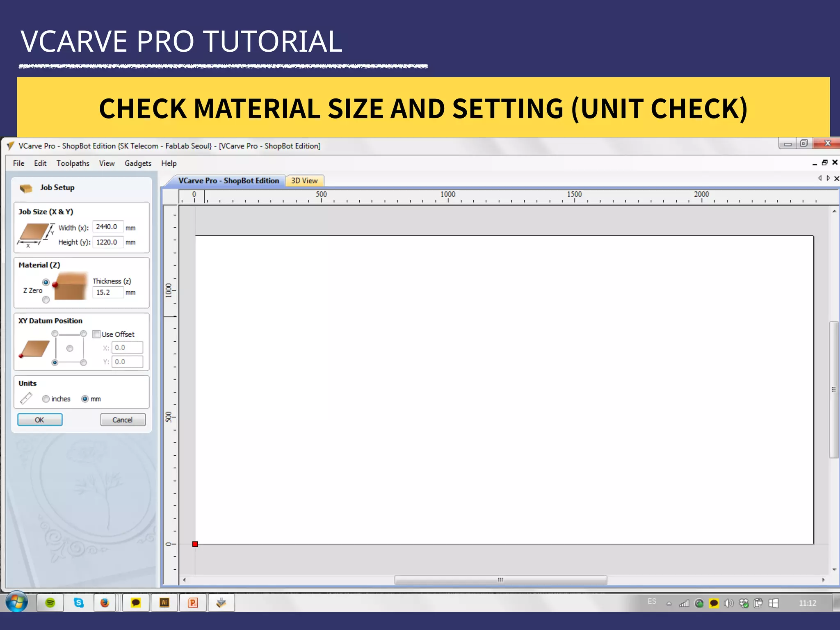This screenshot has width=840, height=630.
Task: Click the volume speaker tray icon
Action: 728,603
